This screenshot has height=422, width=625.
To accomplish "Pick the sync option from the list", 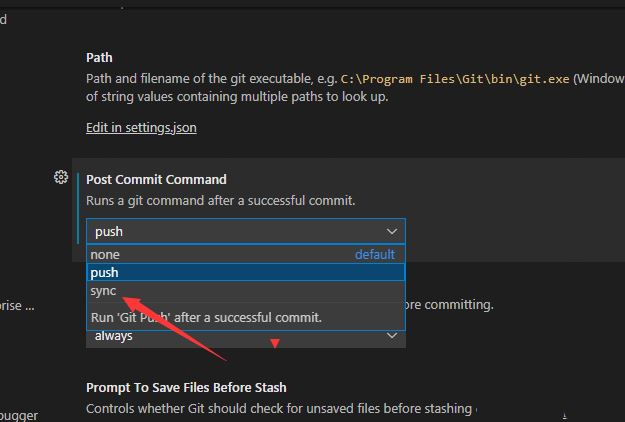I will coord(104,291).
